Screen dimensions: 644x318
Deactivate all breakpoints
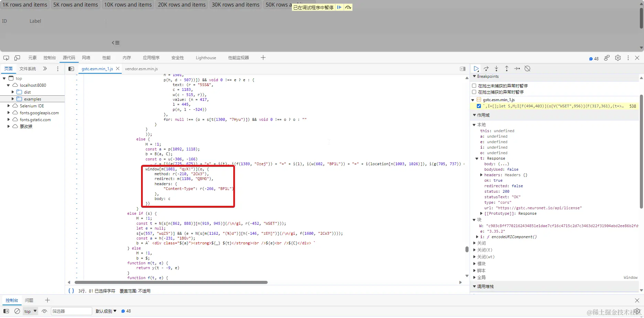click(527, 68)
